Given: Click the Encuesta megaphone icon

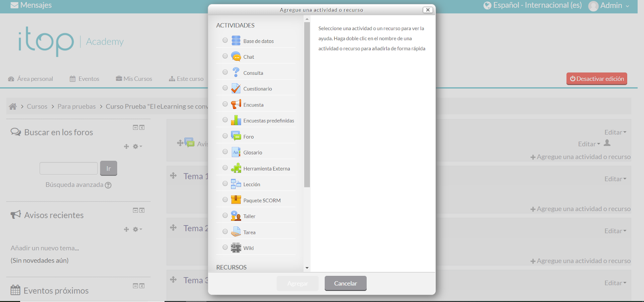Looking at the screenshot, I should [x=236, y=105].
